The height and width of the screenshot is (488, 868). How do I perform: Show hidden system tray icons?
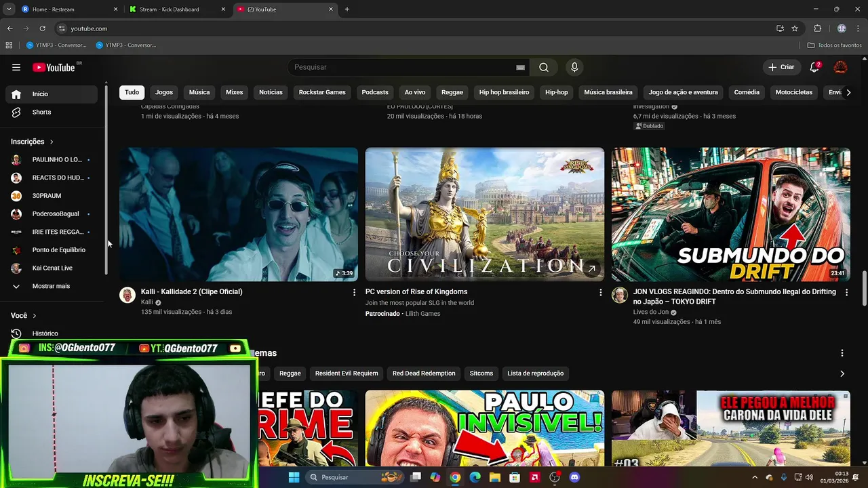pyautogui.click(x=755, y=477)
